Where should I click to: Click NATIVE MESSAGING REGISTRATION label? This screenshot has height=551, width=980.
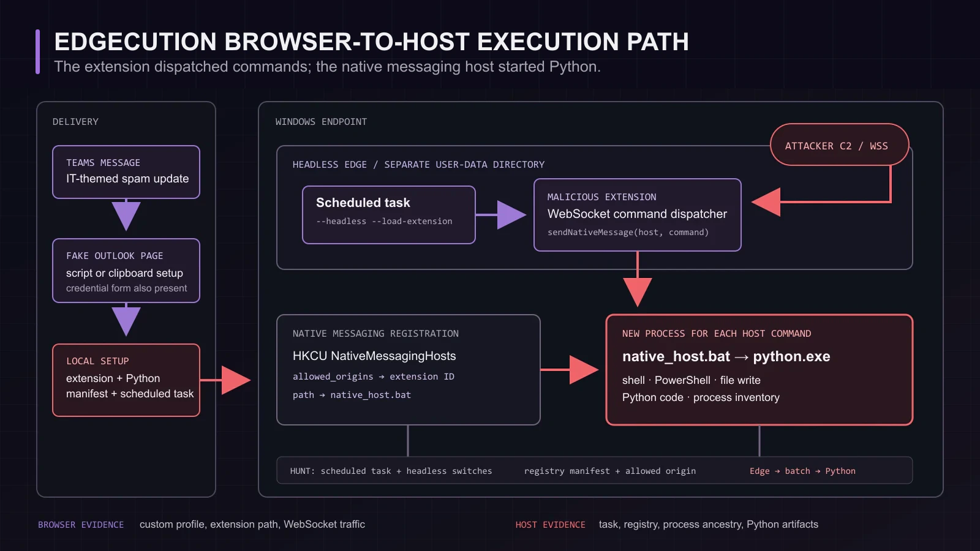[375, 334]
